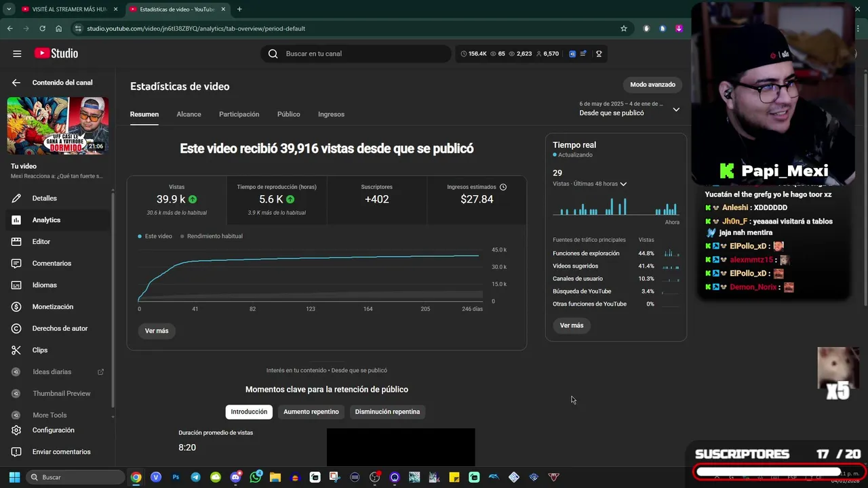Open the Editor film icon

pyautogui.click(x=16, y=241)
